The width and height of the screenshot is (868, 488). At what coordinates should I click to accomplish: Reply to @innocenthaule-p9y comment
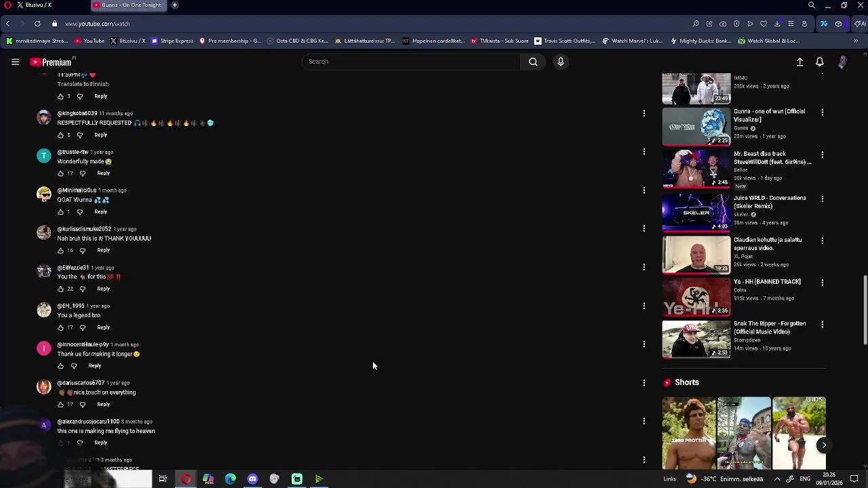point(94,366)
